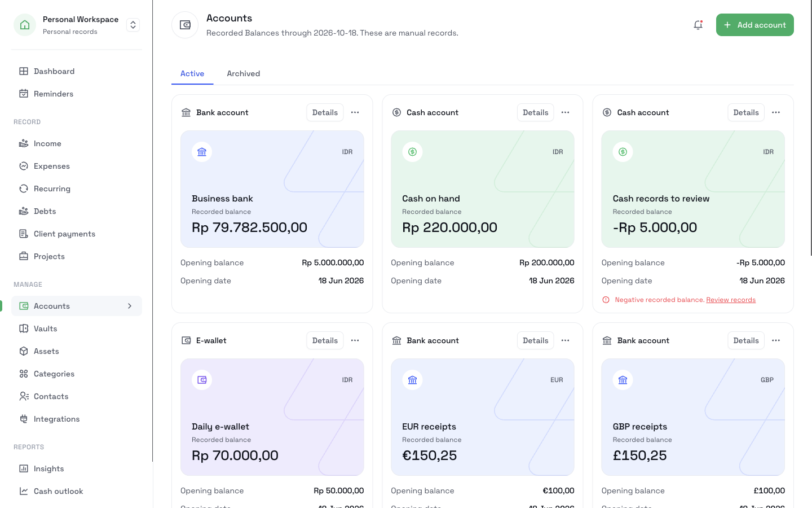Viewport: 812px width, 508px height.
Task: Open Details for Cash on hand
Action: pyautogui.click(x=535, y=112)
